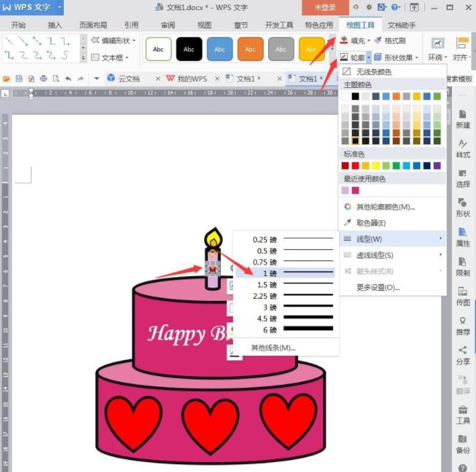Open 形状 in the right sidebar

click(x=463, y=207)
